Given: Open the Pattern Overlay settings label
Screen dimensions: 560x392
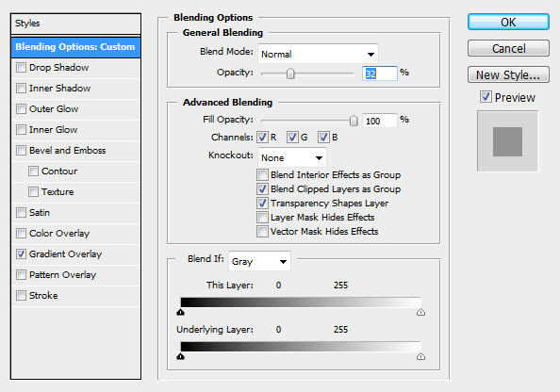Looking at the screenshot, I should click(62, 274).
